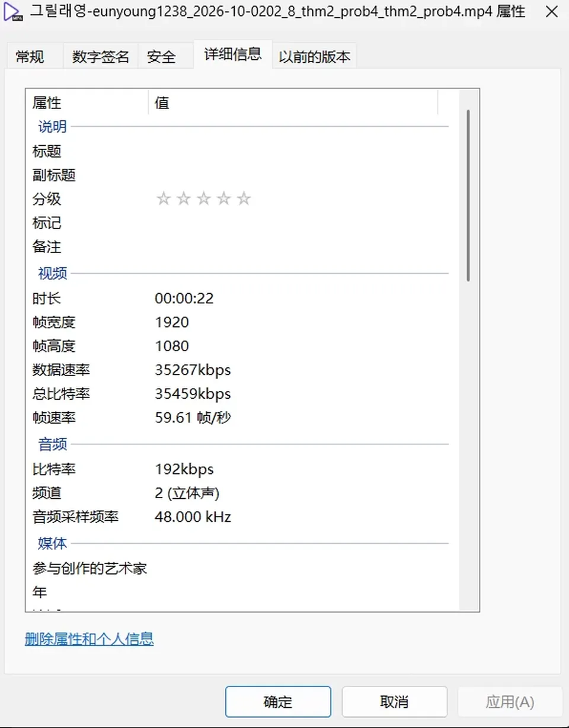Click the 总比特率 value 35459kbps
Image resolution: width=569 pixels, height=728 pixels.
coord(193,394)
